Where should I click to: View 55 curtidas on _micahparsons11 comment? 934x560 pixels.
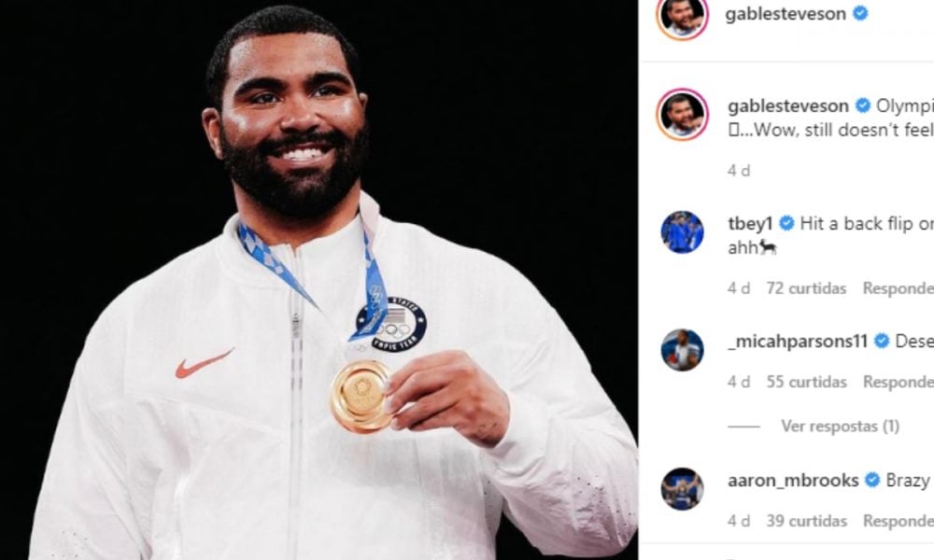click(806, 382)
